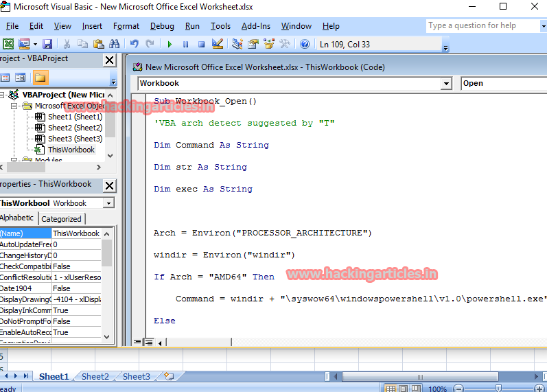
Task: Click Page Layout view icon in status bar
Action: pyautogui.click(x=404, y=389)
